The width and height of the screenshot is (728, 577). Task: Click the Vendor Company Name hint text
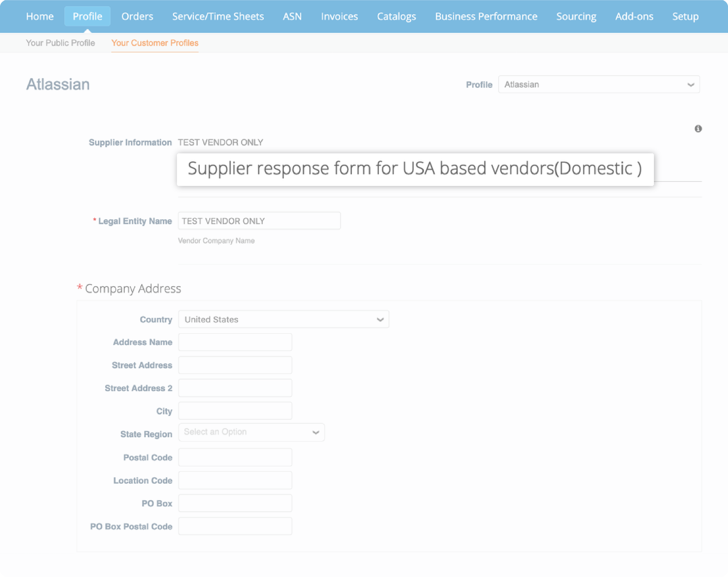coord(216,241)
